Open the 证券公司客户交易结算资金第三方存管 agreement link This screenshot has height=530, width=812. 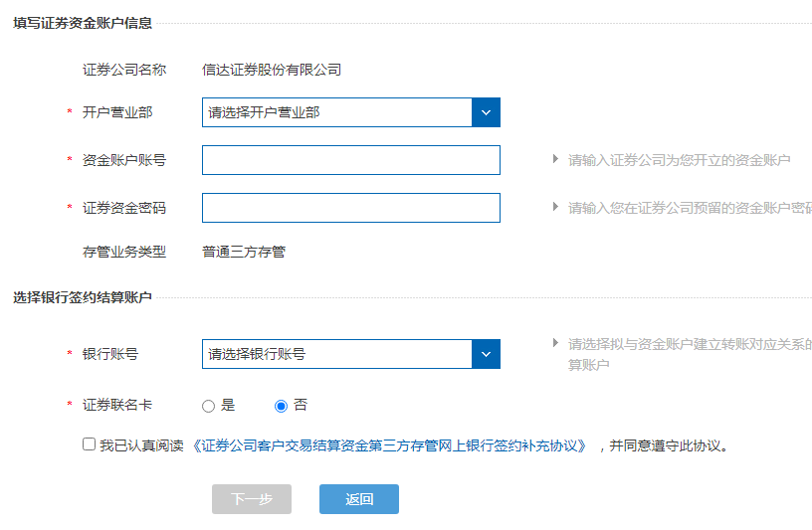(390, 445)
